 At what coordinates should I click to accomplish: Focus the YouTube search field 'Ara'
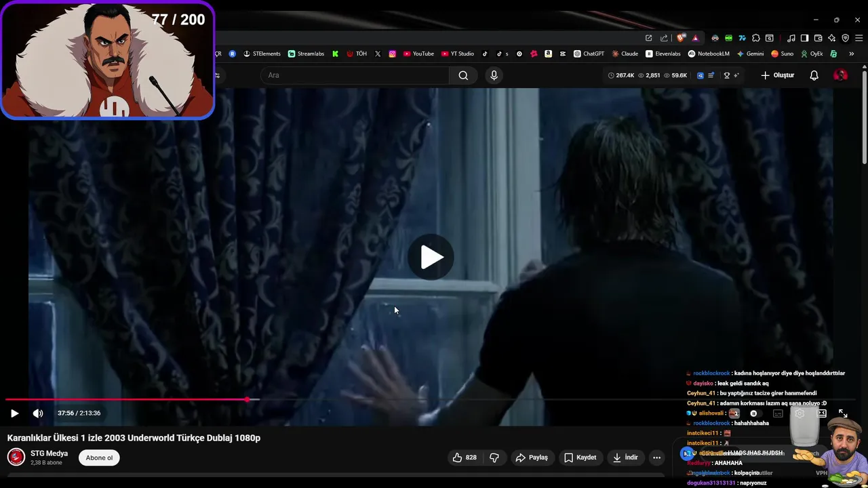click(x=355, y=75)
